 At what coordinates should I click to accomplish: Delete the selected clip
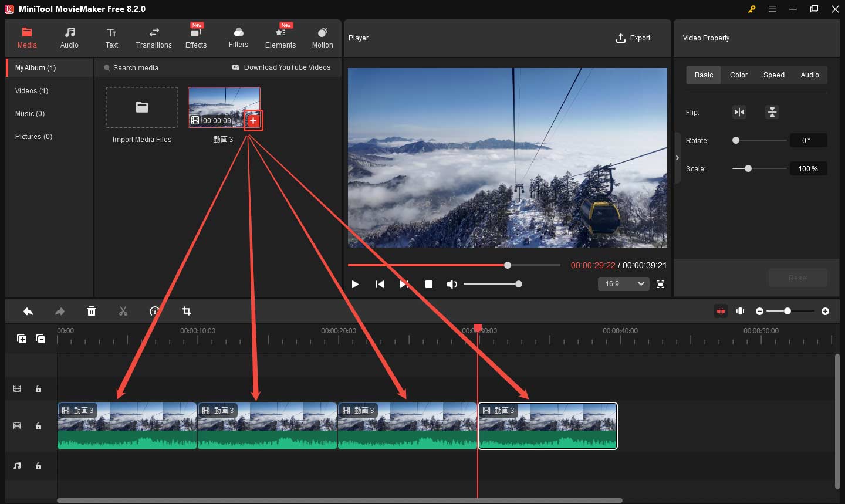click(92, 311)
